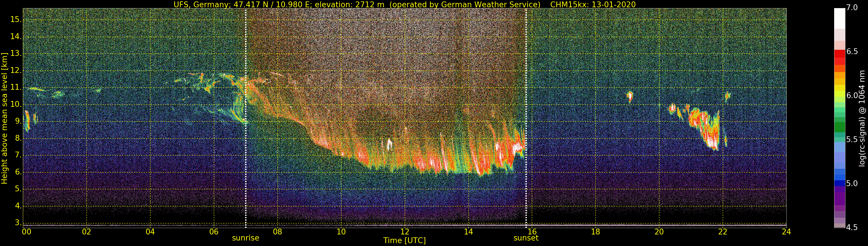Click height axis tick '4.'
The image size is (868, 246).
[x=18, y=206]
